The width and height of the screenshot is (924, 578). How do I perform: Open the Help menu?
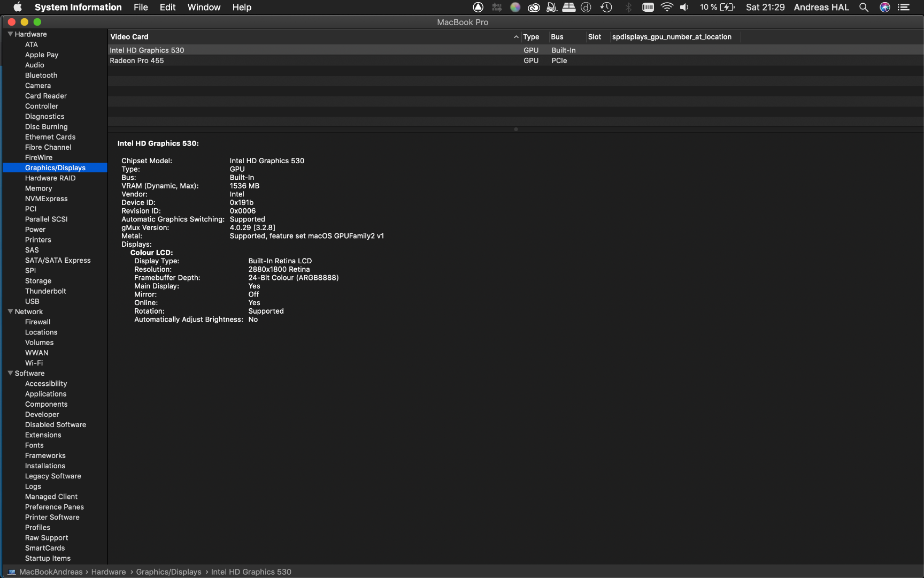point(242,7)
